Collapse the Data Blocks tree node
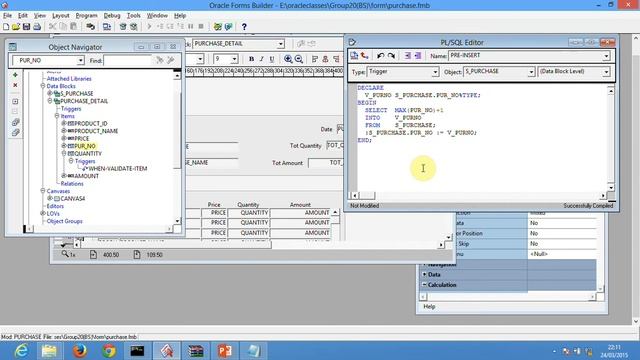 click(x=42, y=86)
